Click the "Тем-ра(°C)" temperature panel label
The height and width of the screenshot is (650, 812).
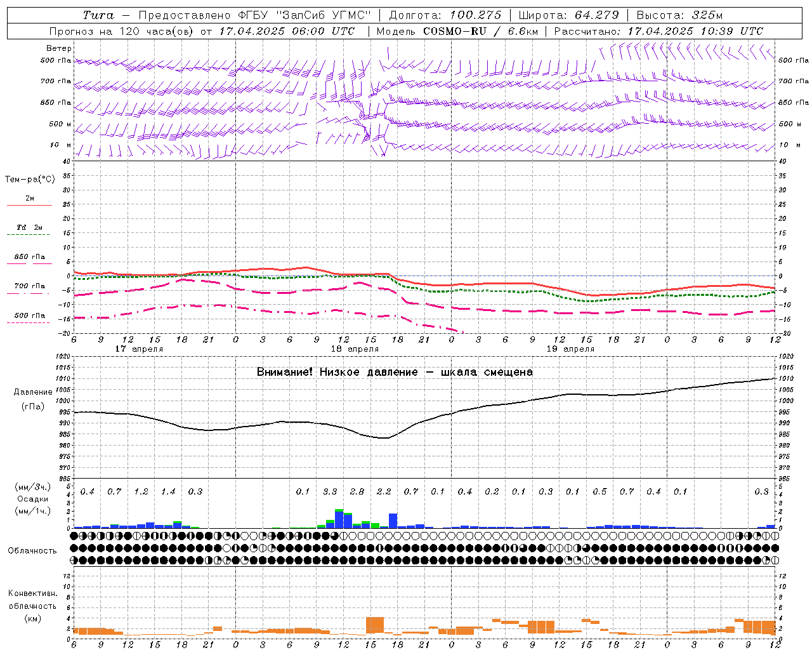[30, 180]
